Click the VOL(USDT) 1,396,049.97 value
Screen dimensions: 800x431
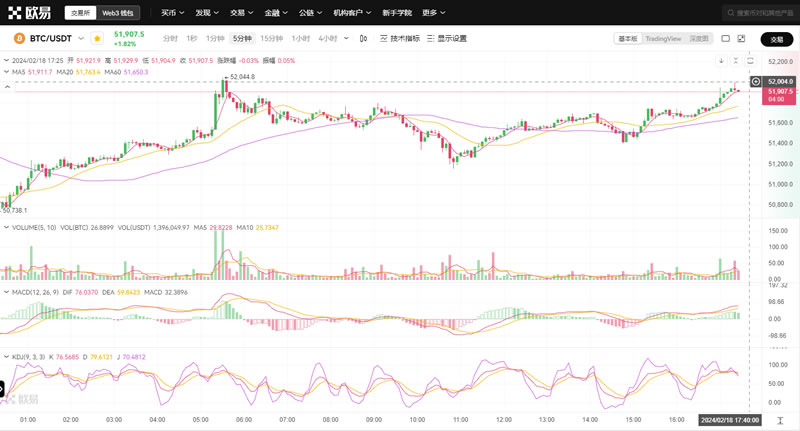coord(170,227)
